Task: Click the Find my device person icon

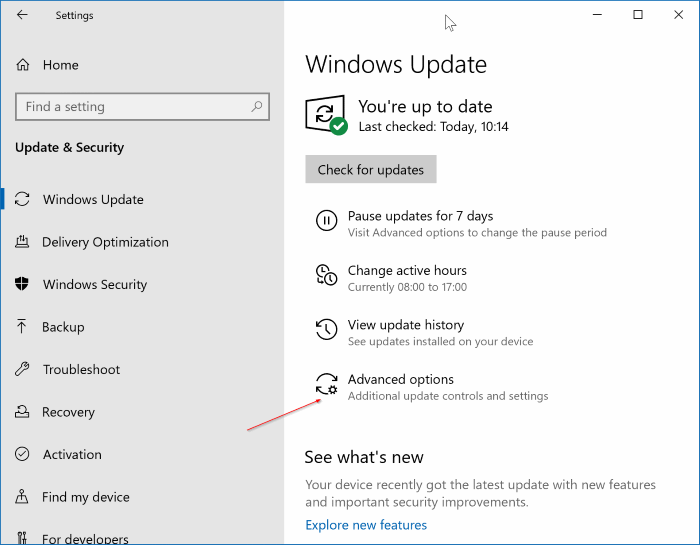Action: (x=22, y=496)
